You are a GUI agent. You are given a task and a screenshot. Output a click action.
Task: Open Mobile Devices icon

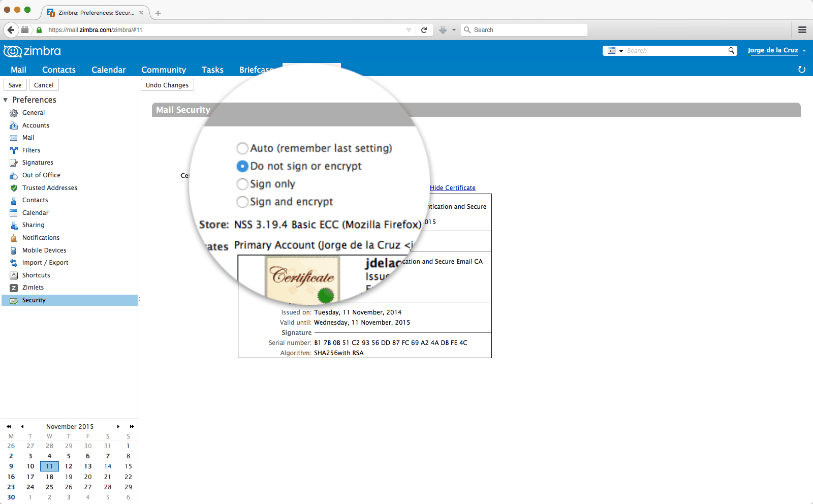click(14, 250)
